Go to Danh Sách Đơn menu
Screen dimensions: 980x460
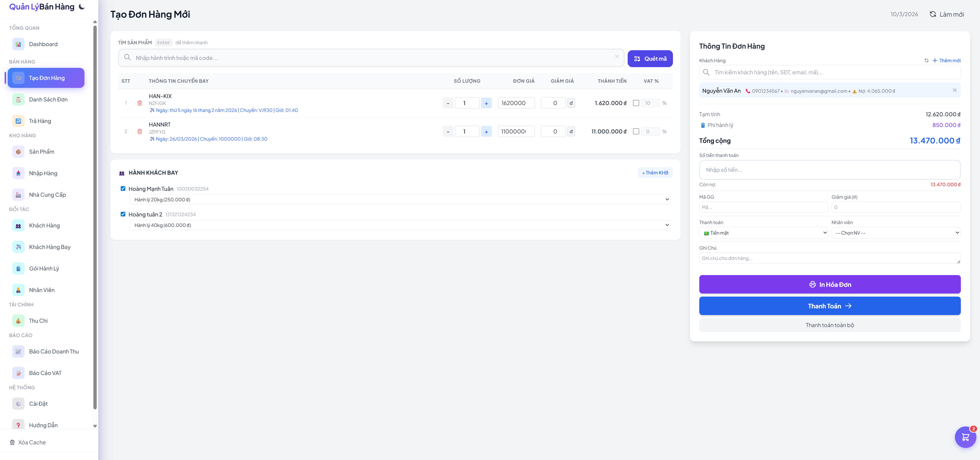[x=48, y=99]
